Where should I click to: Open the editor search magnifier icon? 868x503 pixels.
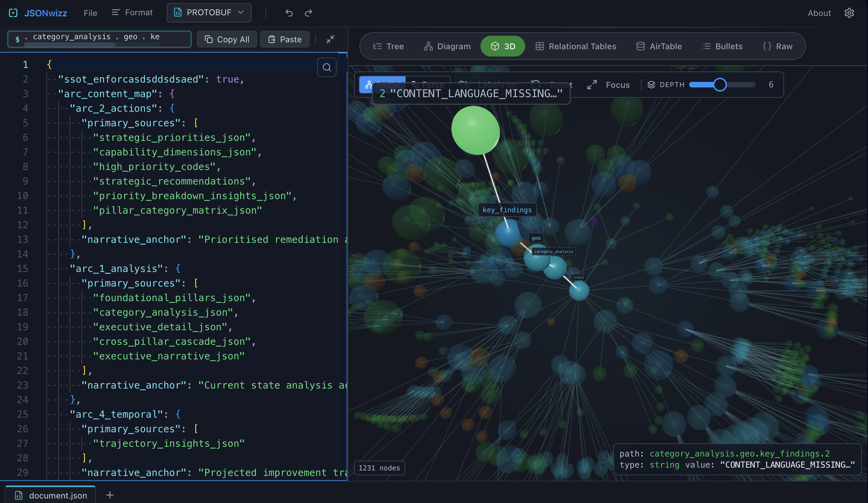(327, 67)
